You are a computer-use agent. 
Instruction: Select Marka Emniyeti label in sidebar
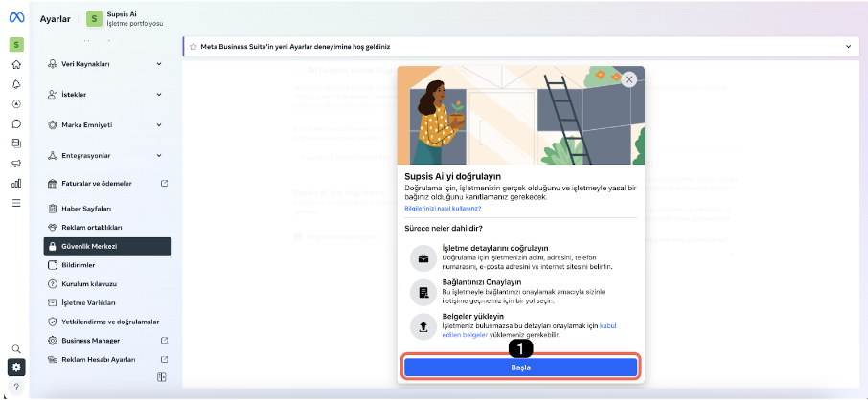point(87,125)
